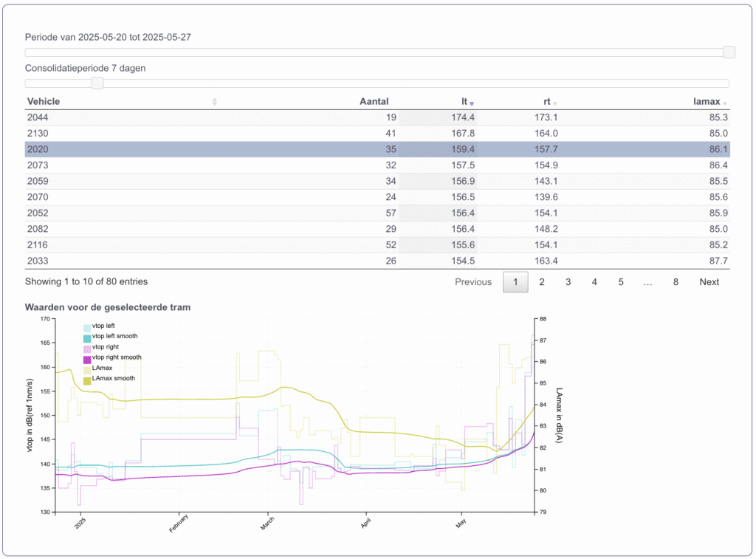756x559 pixels.
Task: Click the Next pagination button
Action: [x=709, y=282]
